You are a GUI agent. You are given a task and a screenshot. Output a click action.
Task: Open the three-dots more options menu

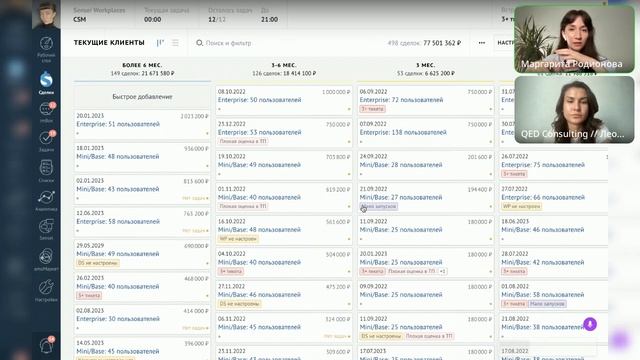(x=482, y=42)
